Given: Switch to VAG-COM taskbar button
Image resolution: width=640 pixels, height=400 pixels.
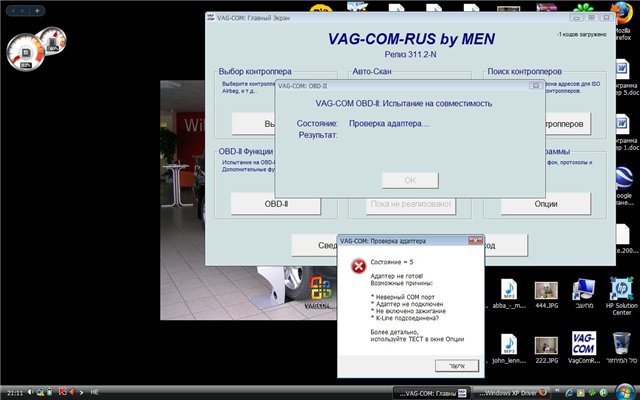Looking at the screenshot, I should coord(433,393).
